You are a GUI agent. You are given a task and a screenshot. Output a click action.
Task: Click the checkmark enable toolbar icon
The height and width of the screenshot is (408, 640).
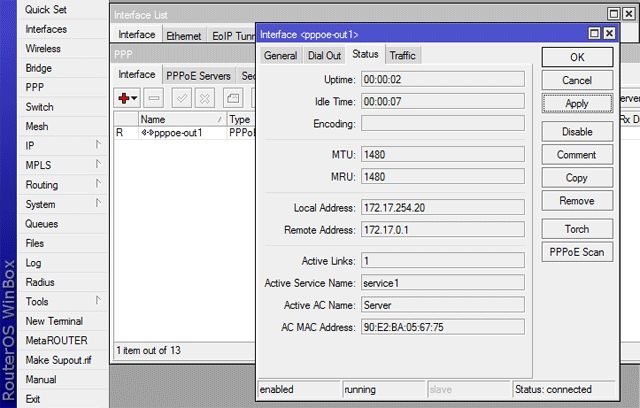(181, 98)
